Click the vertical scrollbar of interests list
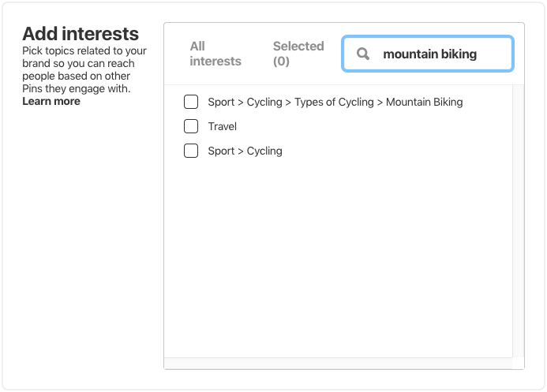547x392 pixels. tap(518, 221)
